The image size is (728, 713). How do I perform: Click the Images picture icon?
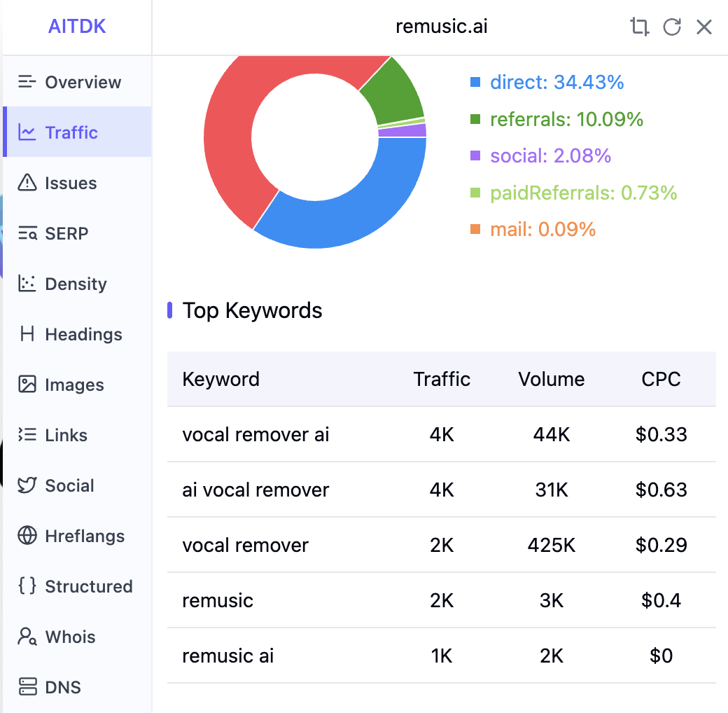[27, 385]
